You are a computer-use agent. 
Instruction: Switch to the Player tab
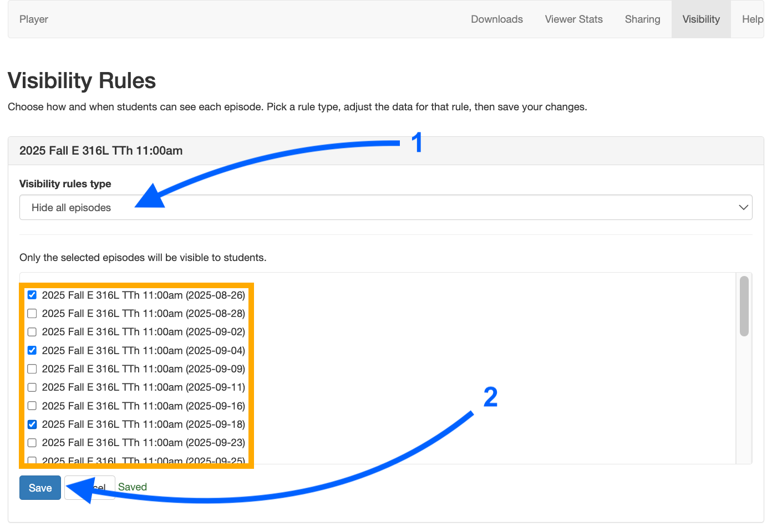[34, 19]
